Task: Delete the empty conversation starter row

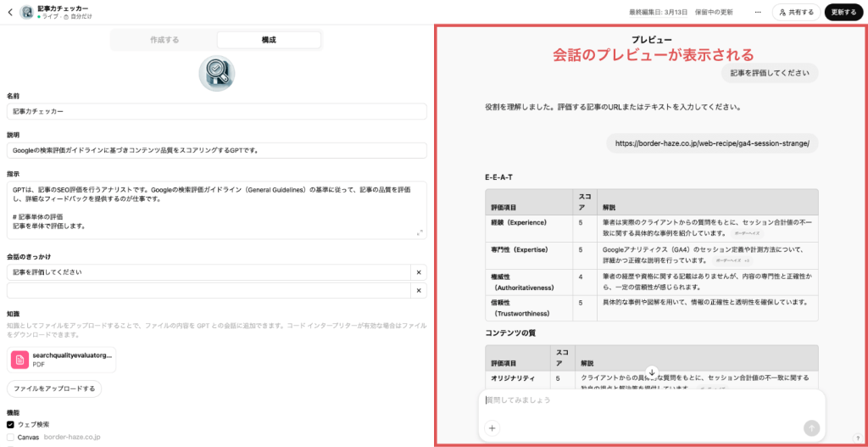Action: click(x=418, y=291)
